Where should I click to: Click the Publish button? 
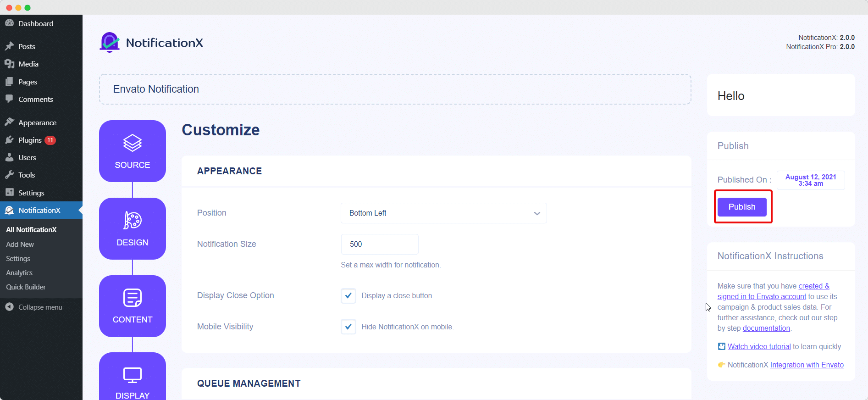[x=742, y=207]
